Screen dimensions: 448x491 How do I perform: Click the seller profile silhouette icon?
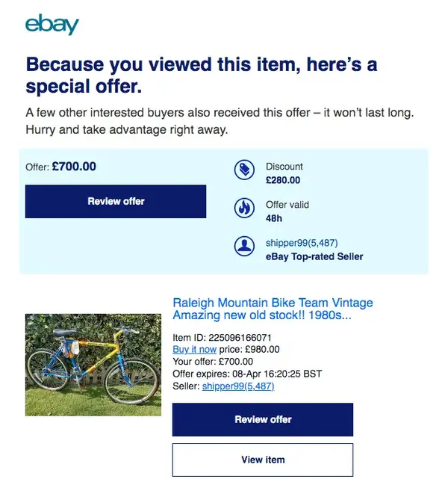pyautogui.click(x=244, y=246)
